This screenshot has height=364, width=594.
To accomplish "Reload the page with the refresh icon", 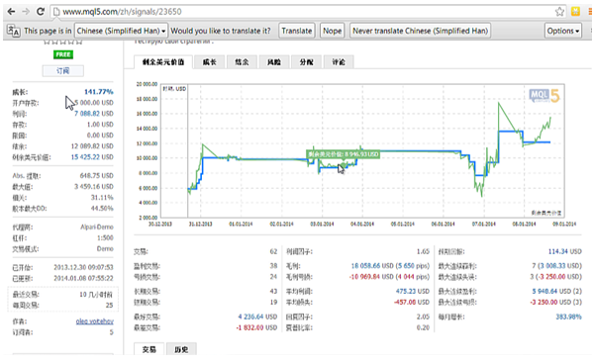I will click(41, 11).
